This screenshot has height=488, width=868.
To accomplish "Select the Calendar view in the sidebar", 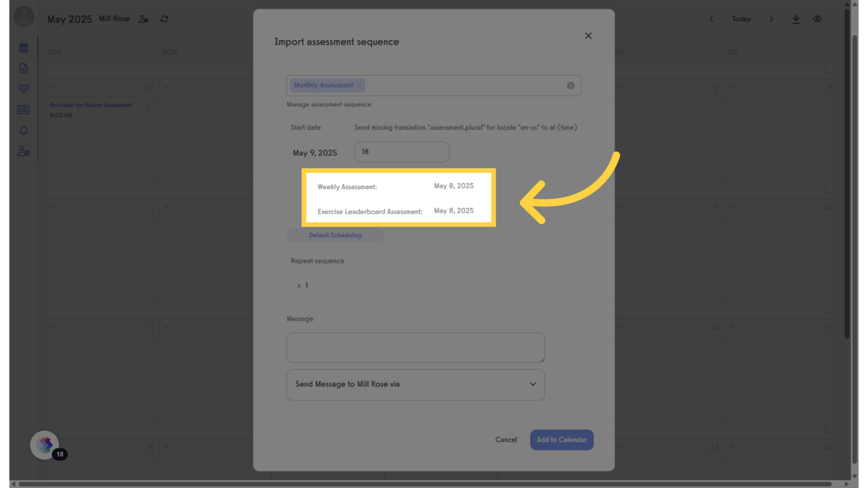I will click(24, 47).
